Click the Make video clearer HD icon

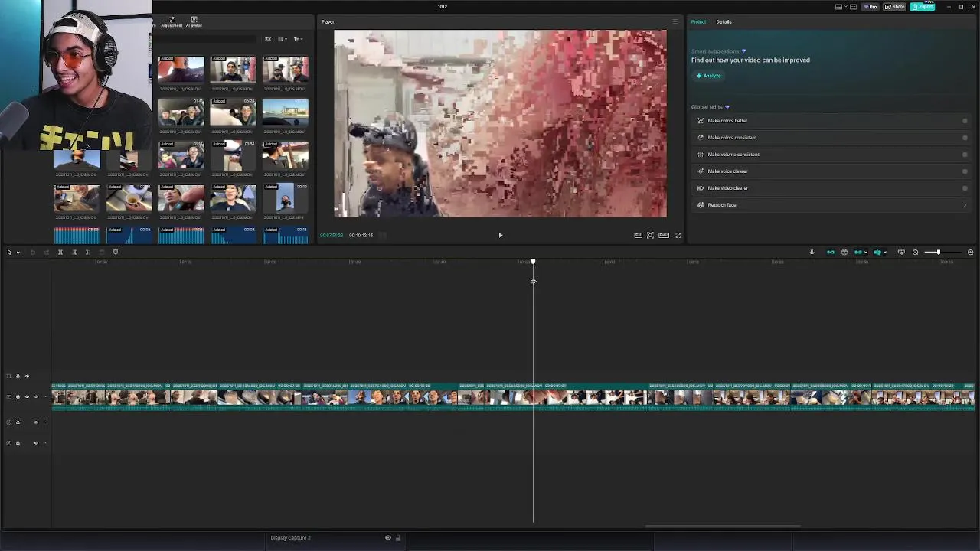point(700,188)
